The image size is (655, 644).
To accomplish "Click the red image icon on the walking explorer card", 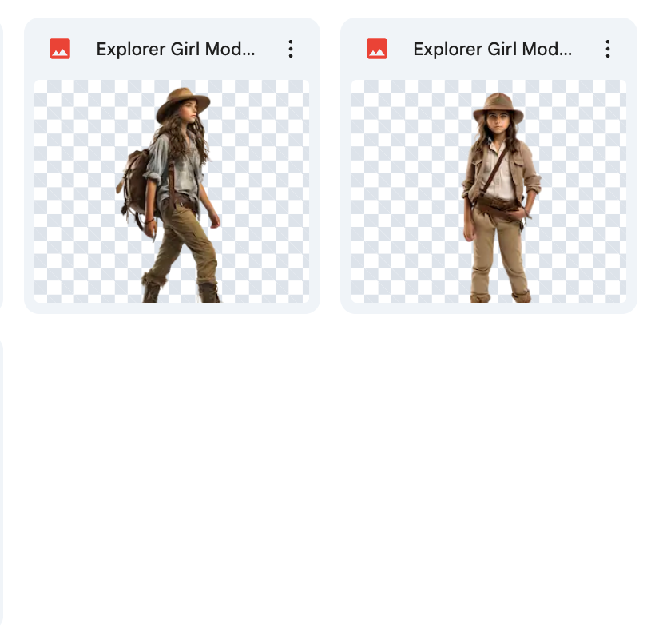I will pyautogui.click(x=60, y=49).
